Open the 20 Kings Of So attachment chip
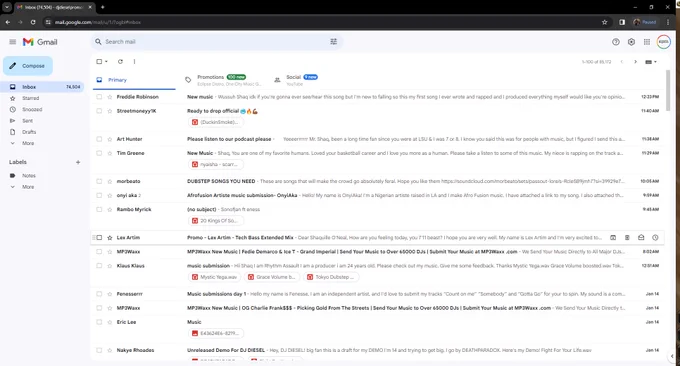This screenshot has height=366, width=680. pos(216,221)
